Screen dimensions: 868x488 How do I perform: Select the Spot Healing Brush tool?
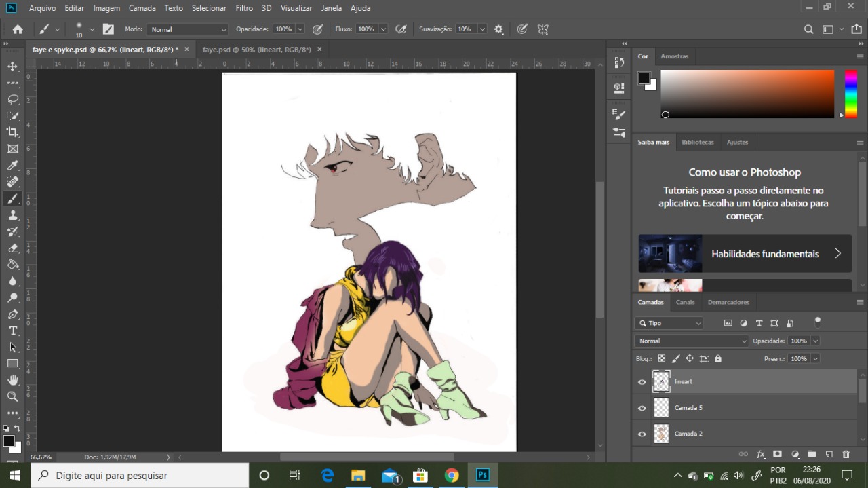click(12, 182)
